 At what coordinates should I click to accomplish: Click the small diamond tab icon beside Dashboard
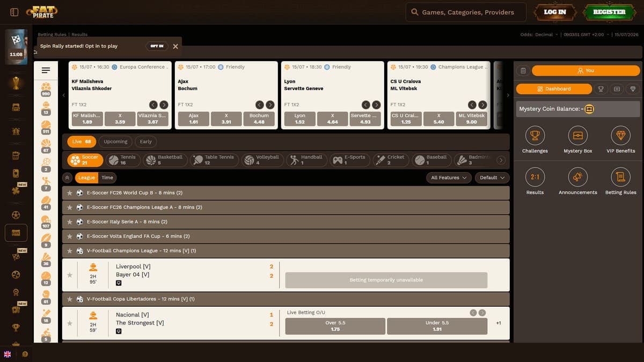(x=633, y=89)
